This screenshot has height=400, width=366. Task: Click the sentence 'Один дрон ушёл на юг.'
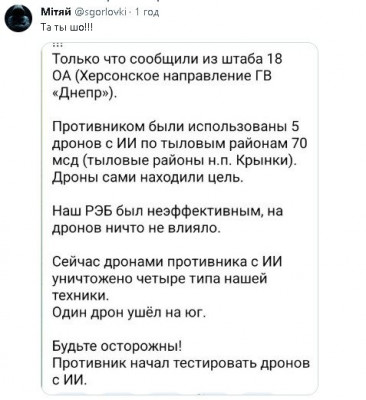pyautogui.click(x=130, y=313)
